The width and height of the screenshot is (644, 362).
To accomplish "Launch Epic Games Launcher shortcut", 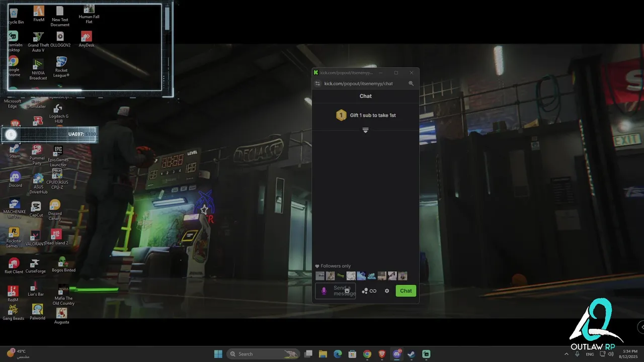I will (x=58, y=156).
